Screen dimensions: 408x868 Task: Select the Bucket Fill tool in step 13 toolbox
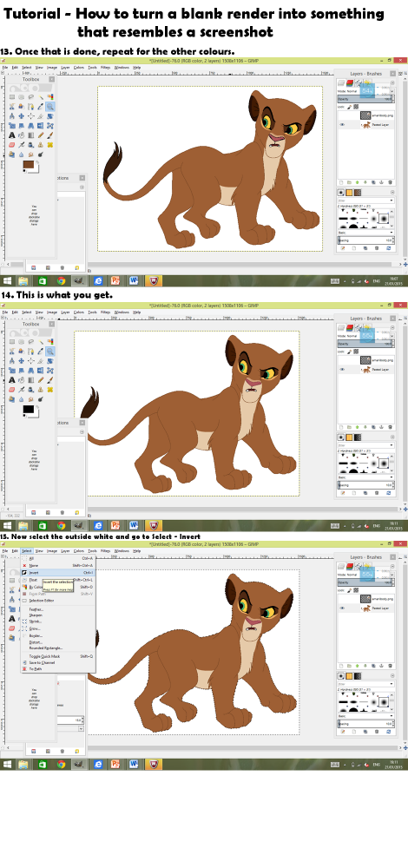(22, 135)
